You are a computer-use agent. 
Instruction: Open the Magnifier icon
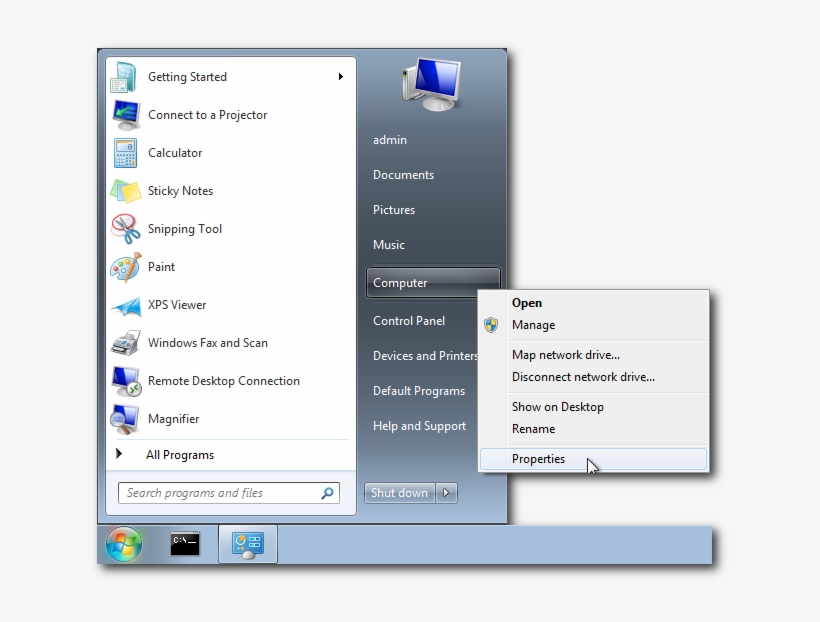tap(125, 420)
